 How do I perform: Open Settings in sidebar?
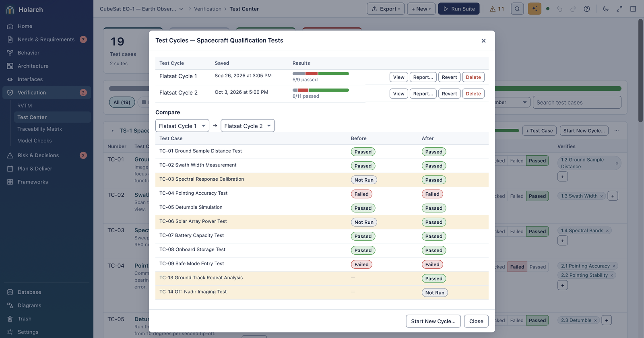tap(47, 332)
